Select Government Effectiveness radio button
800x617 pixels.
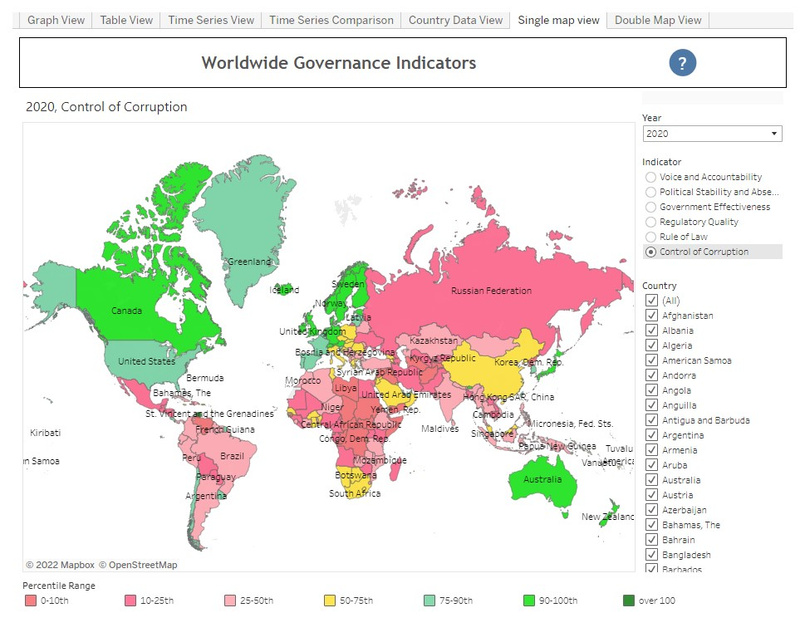point(651,207)
